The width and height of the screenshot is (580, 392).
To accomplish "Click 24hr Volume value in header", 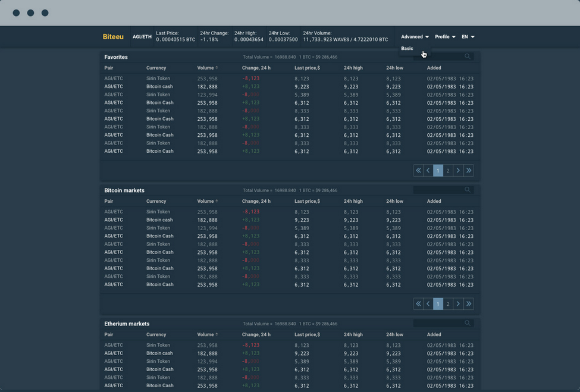I will 346,40.
